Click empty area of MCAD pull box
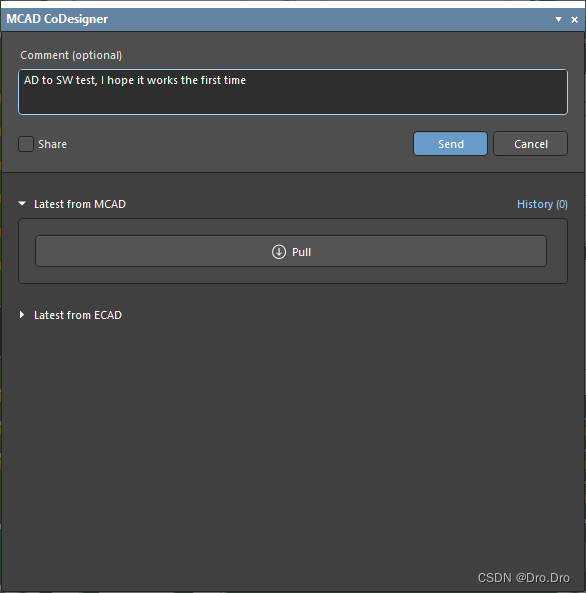This screenshot has height=593, width=586. [293, 275]
